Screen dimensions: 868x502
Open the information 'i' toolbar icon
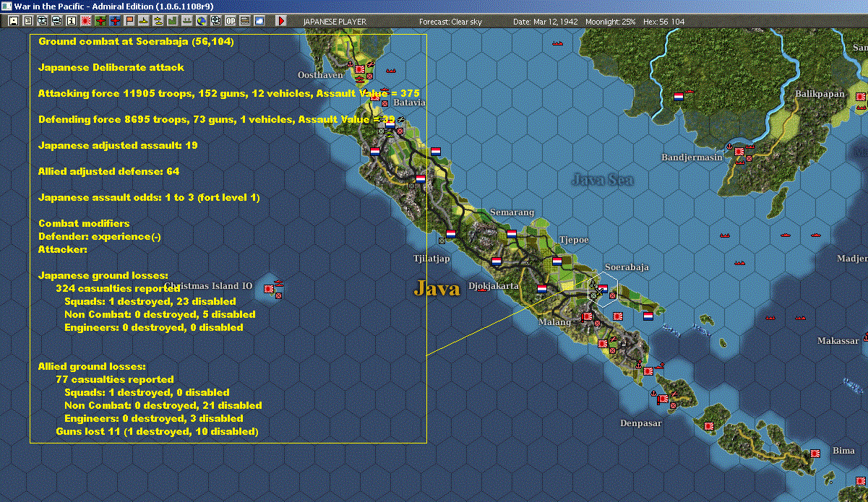[x=71, y=22]
